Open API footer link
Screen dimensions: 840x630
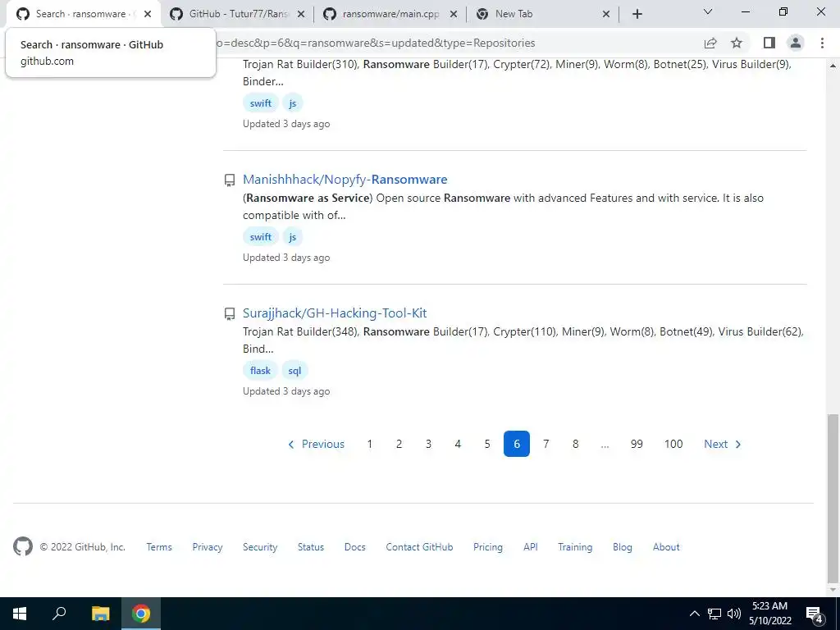531,547
